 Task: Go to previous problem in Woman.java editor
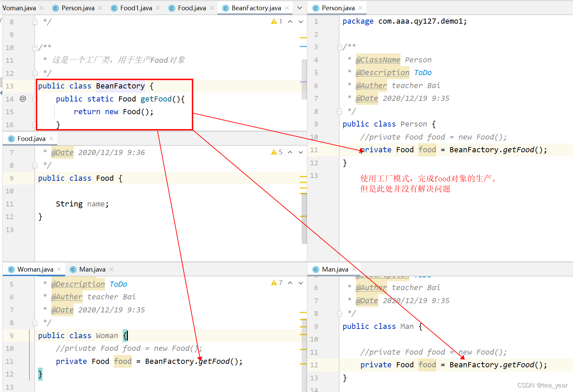[290, 283]
